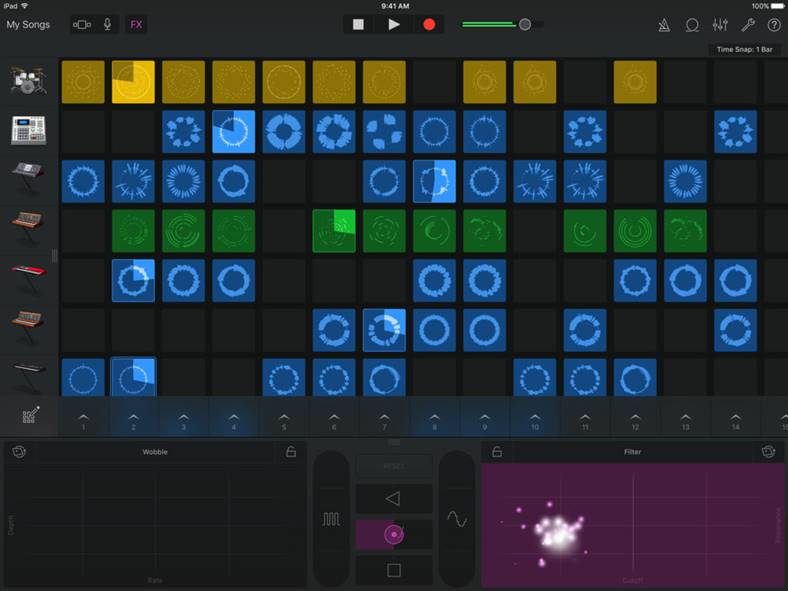Play the synth keyboard cell in column 13
Image resolution: width=788 pixels, height=591 pixels.
(x=685, y=181)
